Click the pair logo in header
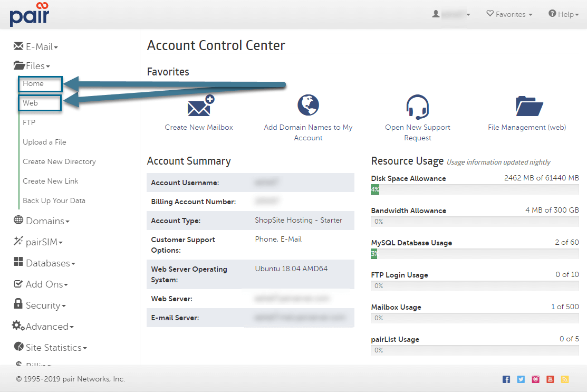The width and height of the screenshot is (587, 392). tap(30, 14)
